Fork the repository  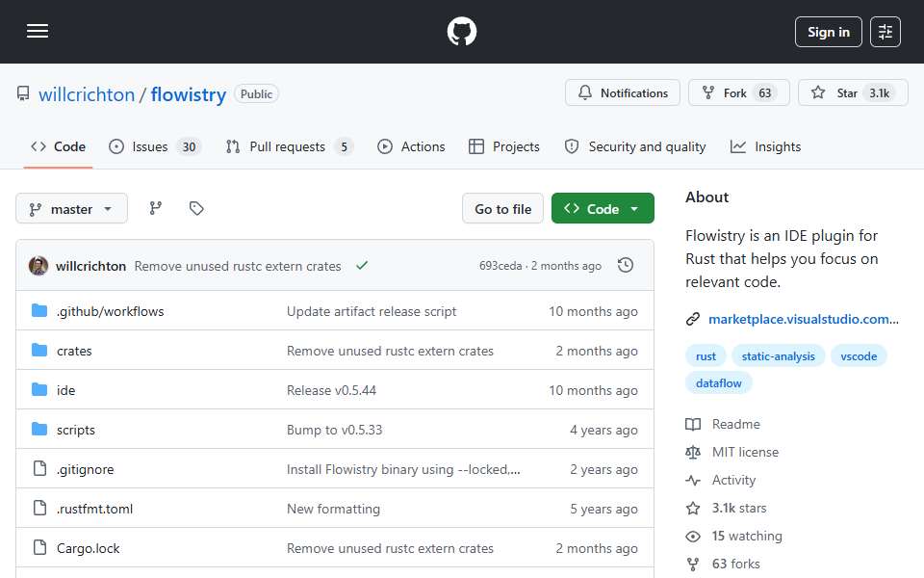(738, 92)
